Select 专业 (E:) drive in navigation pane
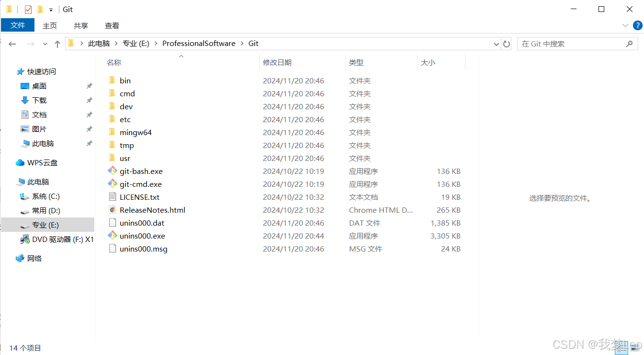Image resolution: width=644 pixels, height=355 pixels. tap(48, 225)
